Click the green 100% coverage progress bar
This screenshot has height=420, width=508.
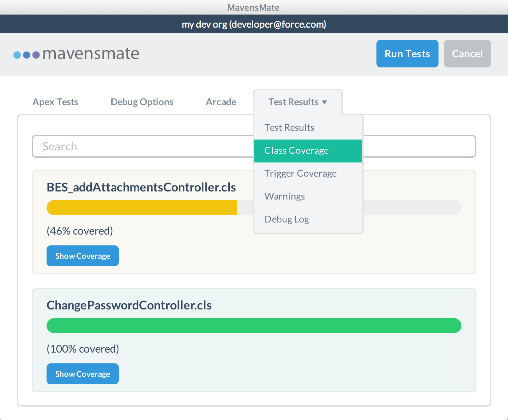[254, 326]
